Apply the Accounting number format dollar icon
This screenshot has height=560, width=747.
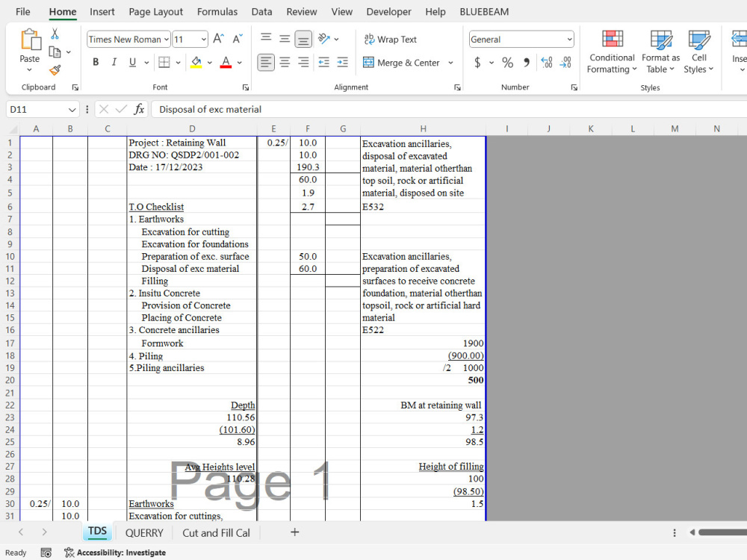click(477, 63)
